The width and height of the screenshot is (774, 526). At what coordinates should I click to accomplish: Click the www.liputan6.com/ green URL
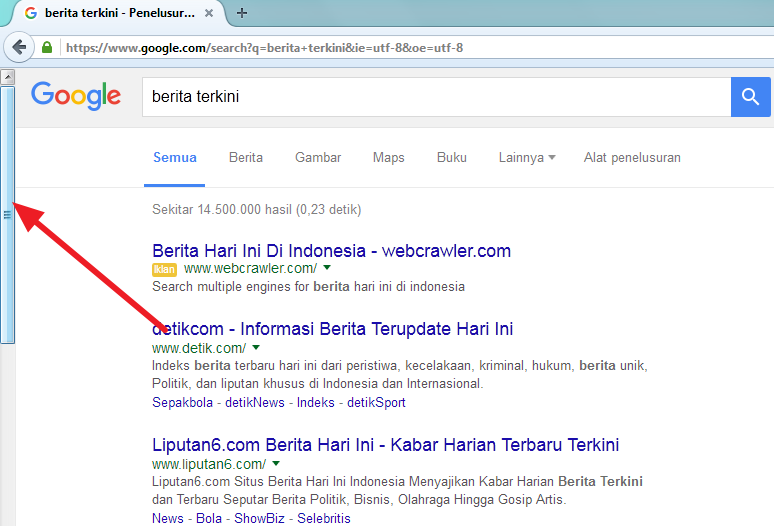(209, 464)
